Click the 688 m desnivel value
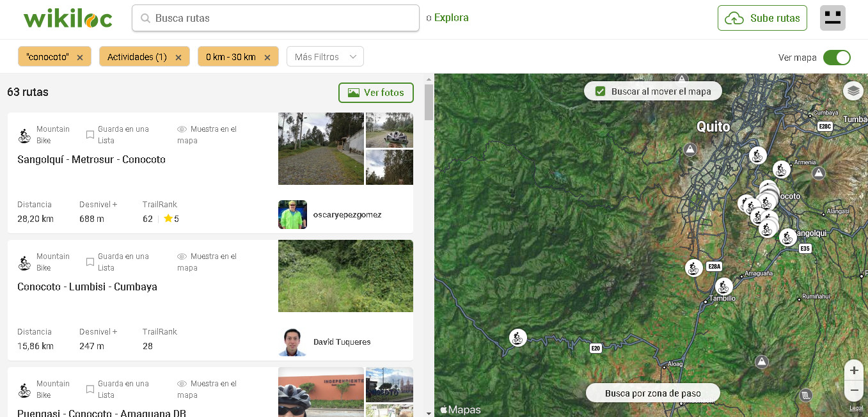 point(91,219)
